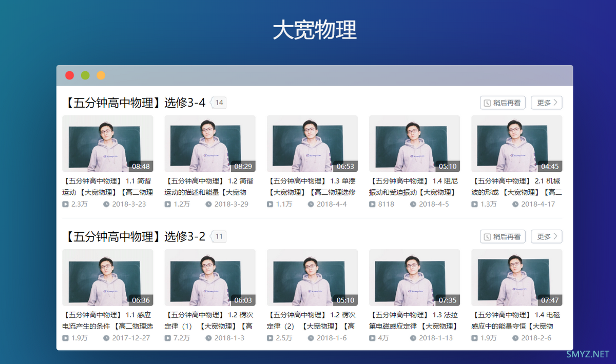Click the clock icon beside 2018-4-17
The height and width of the screenshot is (364, 616).
pos(515,204)
